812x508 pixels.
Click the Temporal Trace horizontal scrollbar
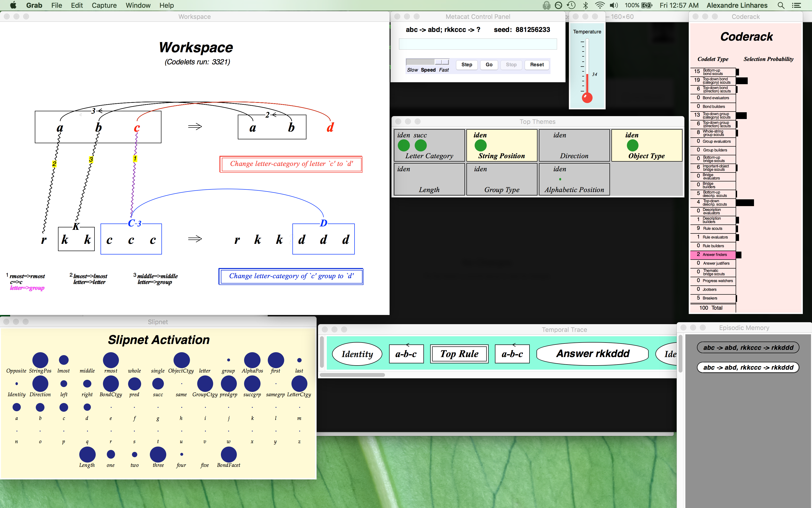(352, 375)
